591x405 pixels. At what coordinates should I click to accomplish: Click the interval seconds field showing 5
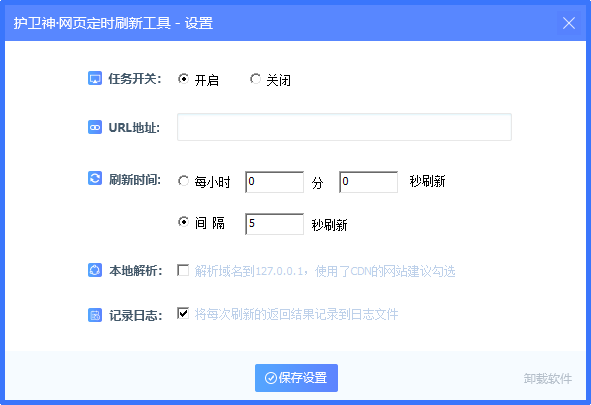click(274, 224)
